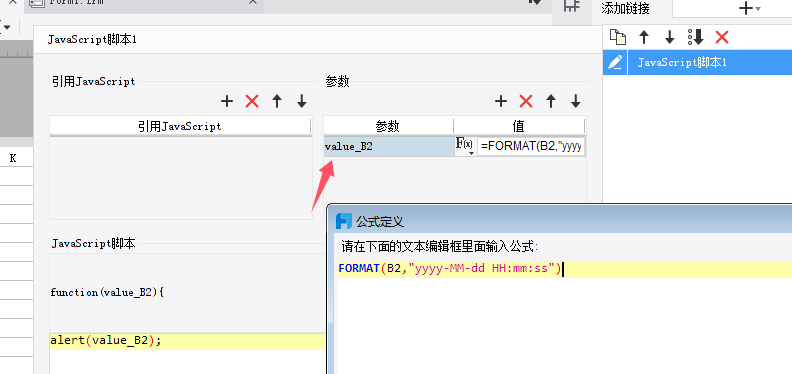Viewport: 792px width, 374px height.
Task: Select JavaScript脚本1 in the hyperlink list
Action: pos(710,63)
